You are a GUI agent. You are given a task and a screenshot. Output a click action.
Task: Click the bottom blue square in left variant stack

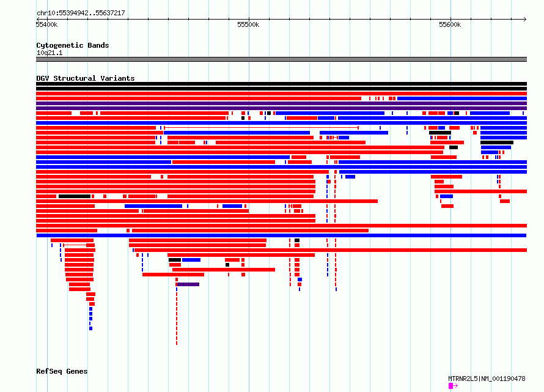coord(90,328)
